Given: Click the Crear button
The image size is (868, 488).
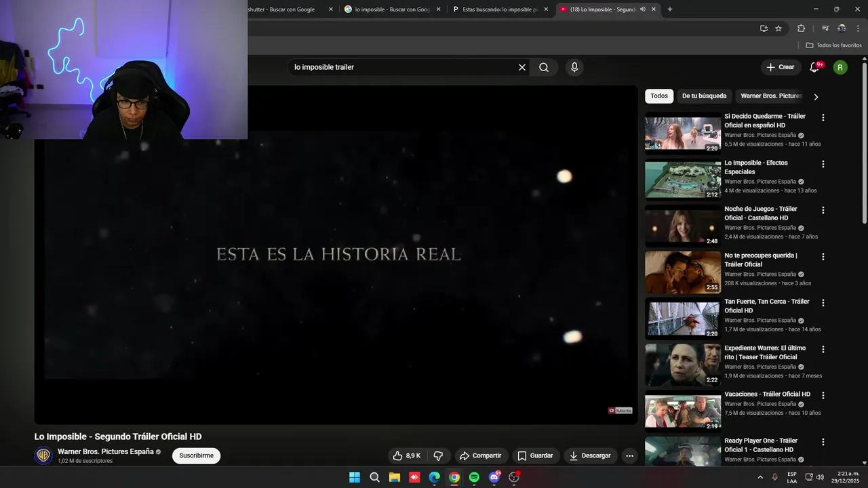Looking at the screenshot, I should pyautogui.click(x=781, y=67).
